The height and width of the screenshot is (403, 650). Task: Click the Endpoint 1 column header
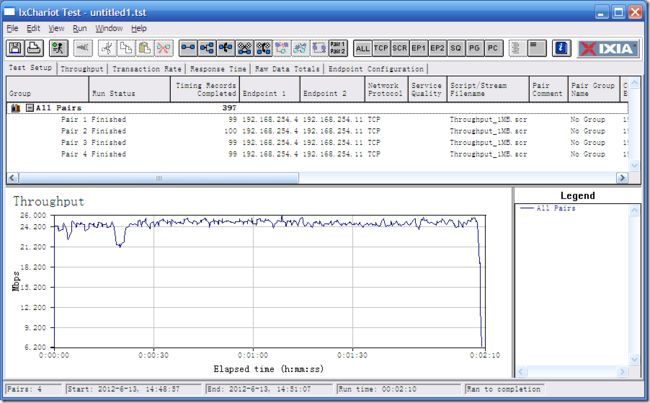270,89
